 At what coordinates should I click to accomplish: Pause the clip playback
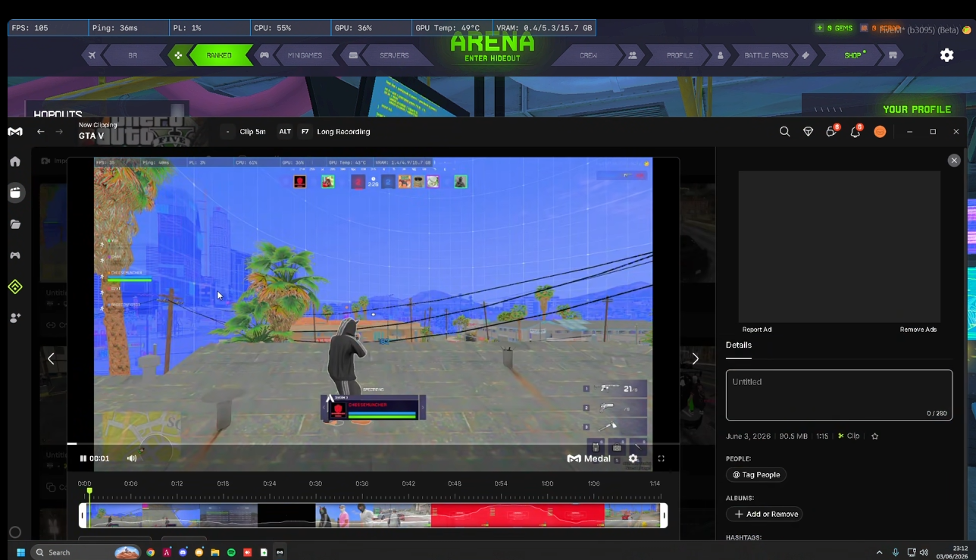tap(83, 458)
